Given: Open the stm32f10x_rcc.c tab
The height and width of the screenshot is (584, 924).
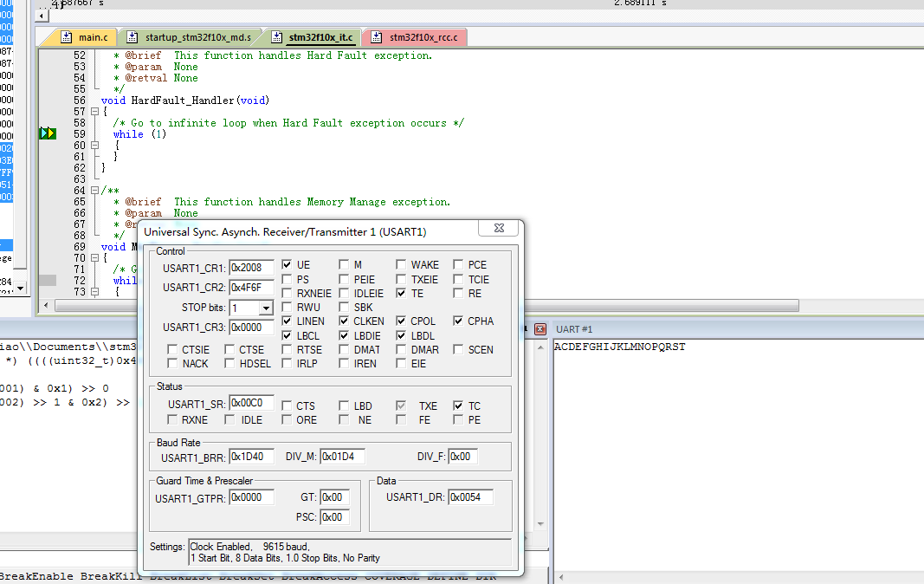Looking at the screenshot, I should point(423,37).
